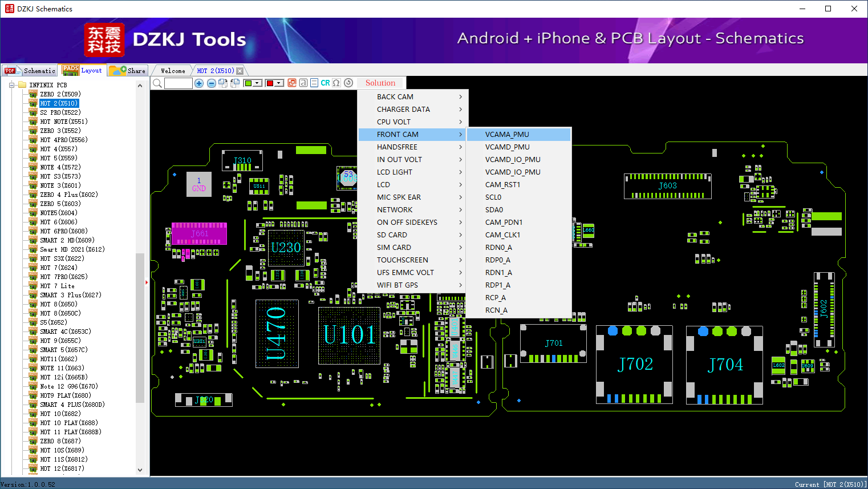Click the tree panel scrollbar down arrow
The image size is (868, 489).
140,470
